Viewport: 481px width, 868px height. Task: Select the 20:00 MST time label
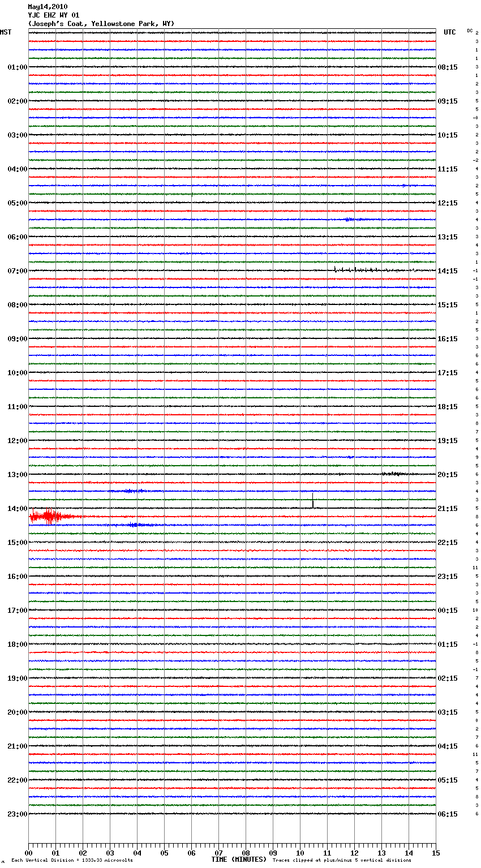[18, 712]
